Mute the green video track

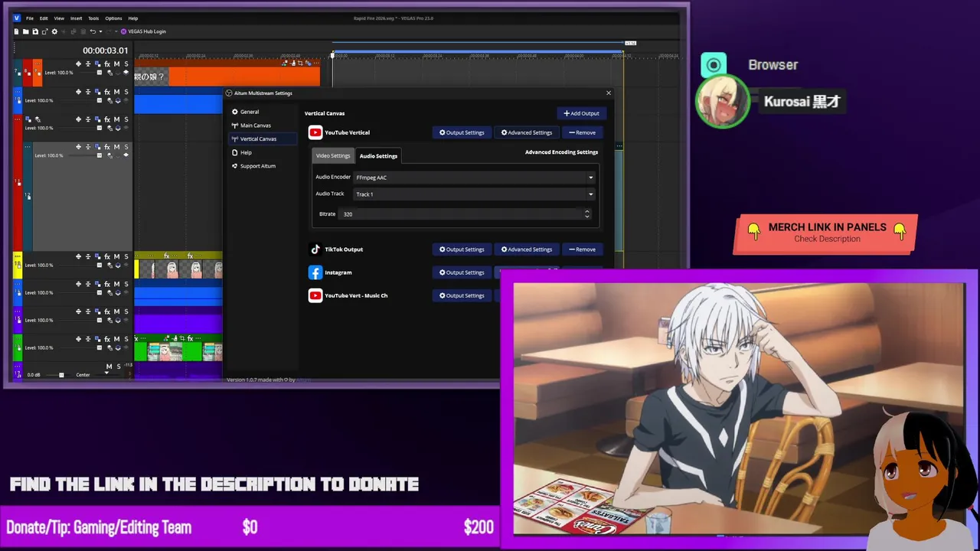116,339
